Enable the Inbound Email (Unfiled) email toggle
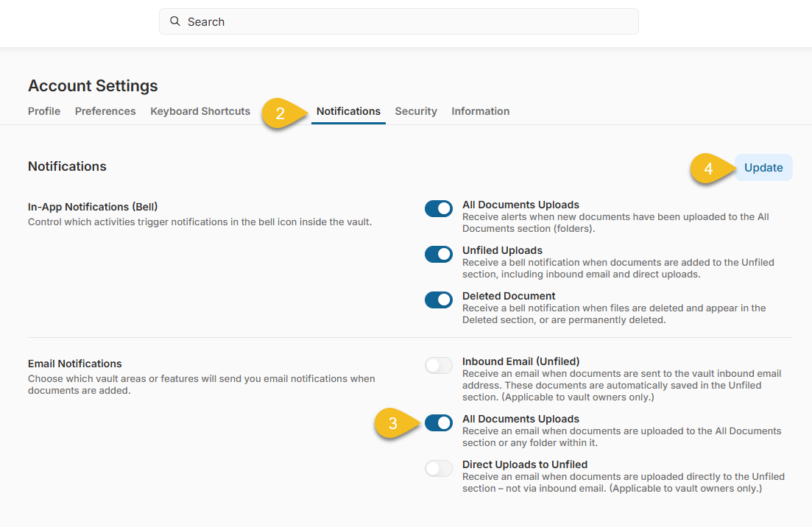The image size is (812, 527). coord(439,365)
